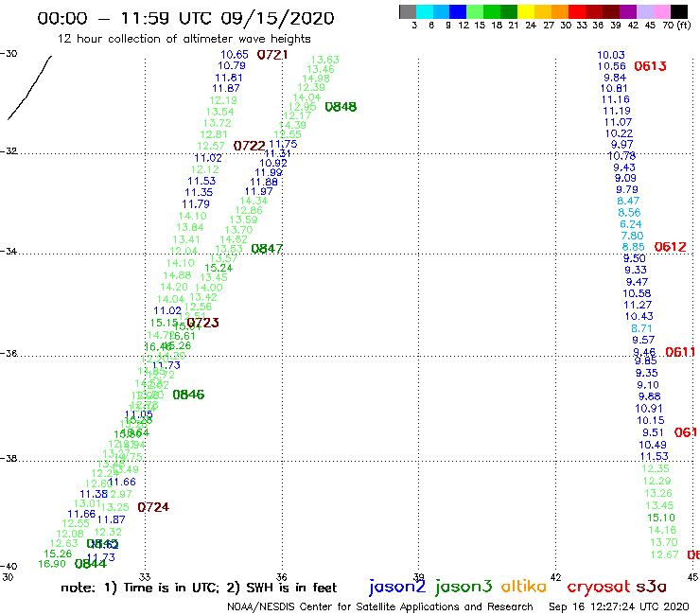Click the longitude axis label '39'
The width and height of the screenshot is (700, 615).
click(419, 577)
